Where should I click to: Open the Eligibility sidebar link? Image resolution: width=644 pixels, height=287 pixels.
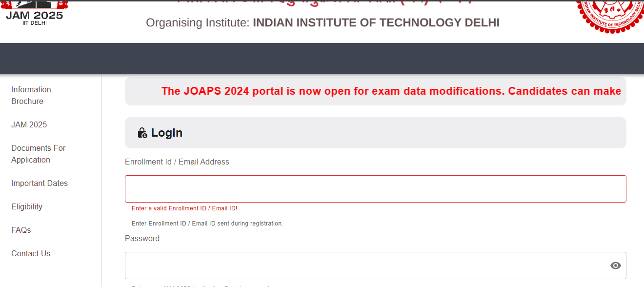tap(26, 206)
